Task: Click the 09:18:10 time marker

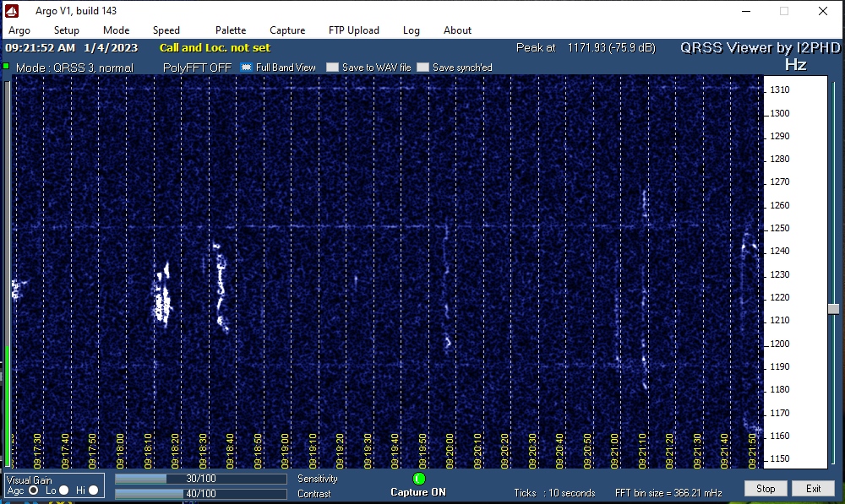Action: [148, 451]
